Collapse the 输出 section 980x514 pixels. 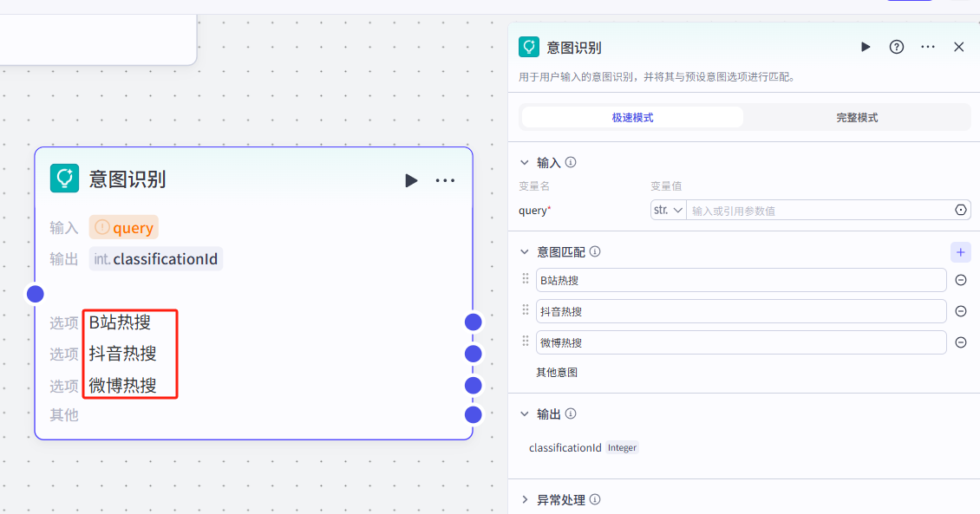pyautogui.click(x=524, y=414)
